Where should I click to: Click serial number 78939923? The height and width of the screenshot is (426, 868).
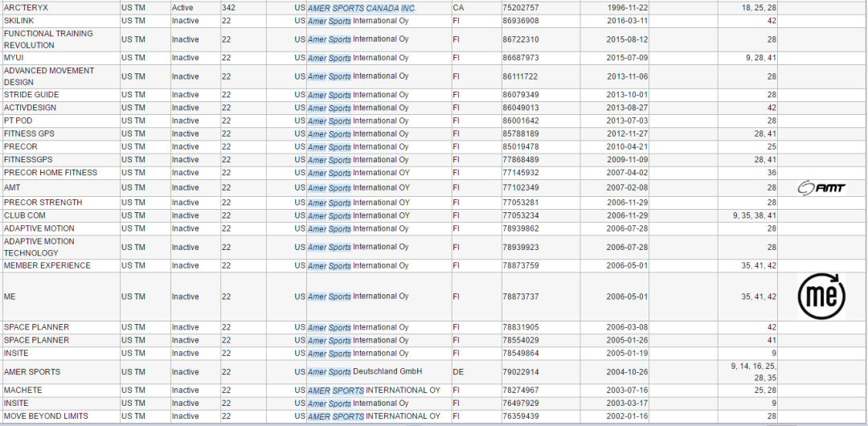[520, 247]
